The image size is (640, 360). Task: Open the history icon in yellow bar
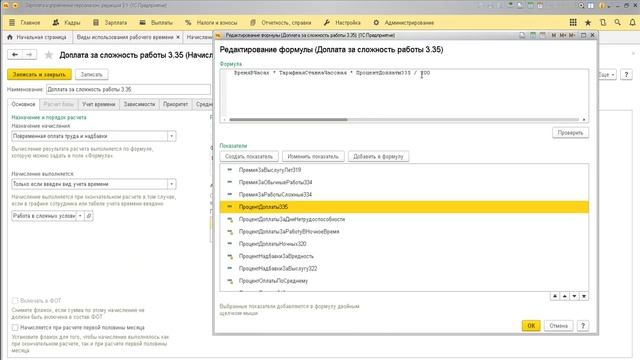[x=603, y=22]
